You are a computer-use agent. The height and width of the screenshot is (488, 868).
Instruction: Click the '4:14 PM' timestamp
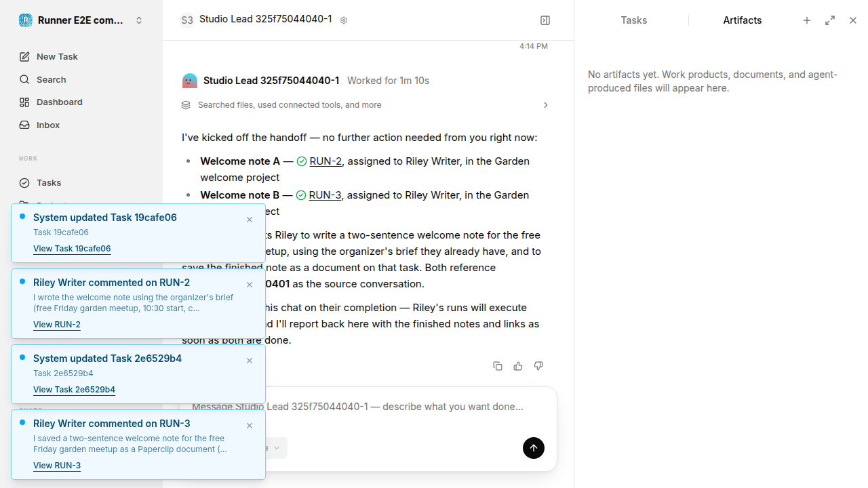[x=534, y=46]
